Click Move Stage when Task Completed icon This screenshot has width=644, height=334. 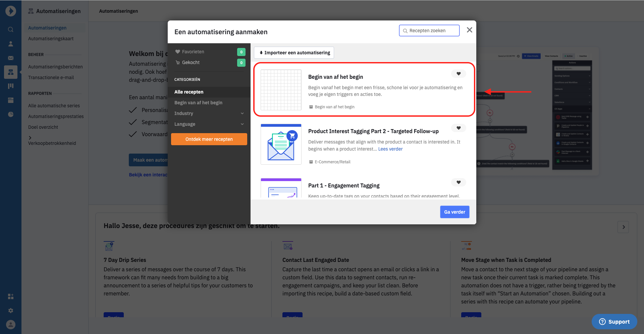click(x=467, y=246)
